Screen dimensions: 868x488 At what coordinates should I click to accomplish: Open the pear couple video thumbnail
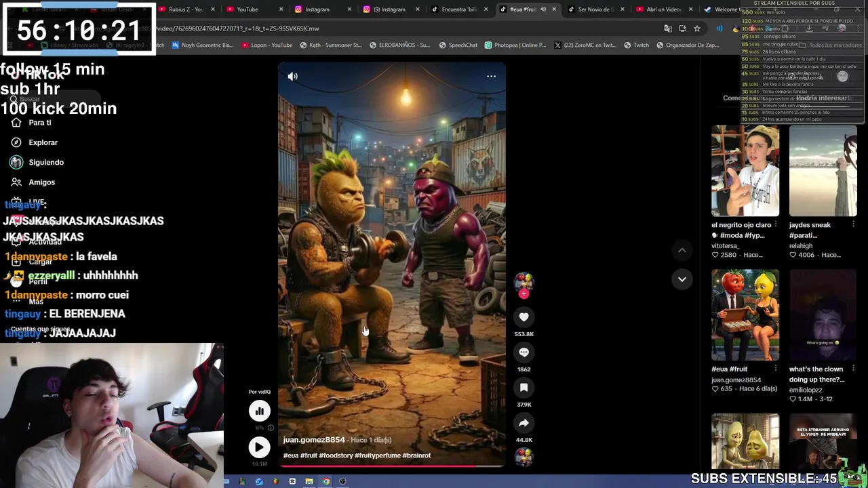click(745, 442)
